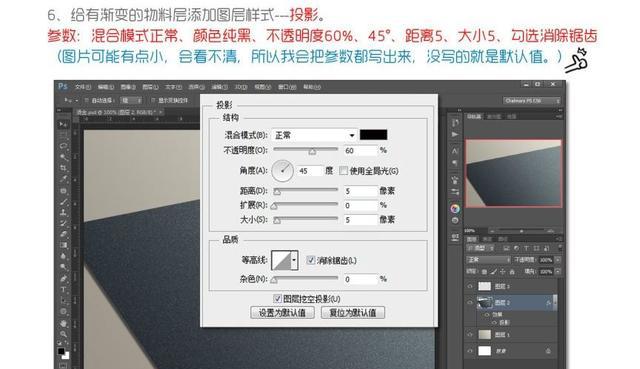Click the Navigator preview thumbnail

coord(514,173)
